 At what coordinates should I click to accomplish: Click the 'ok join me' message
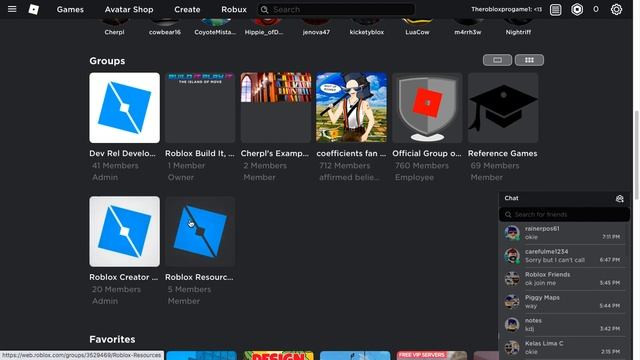[x=540, y=283]
